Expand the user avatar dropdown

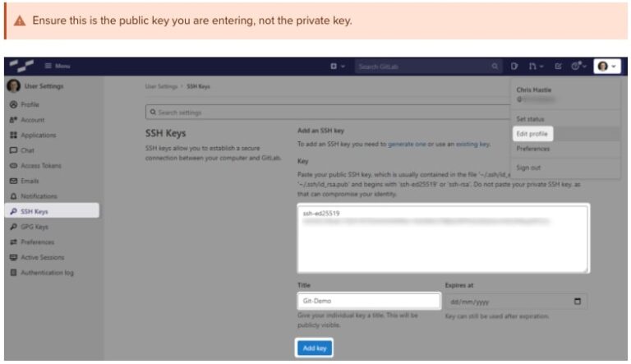click(607, 66)
